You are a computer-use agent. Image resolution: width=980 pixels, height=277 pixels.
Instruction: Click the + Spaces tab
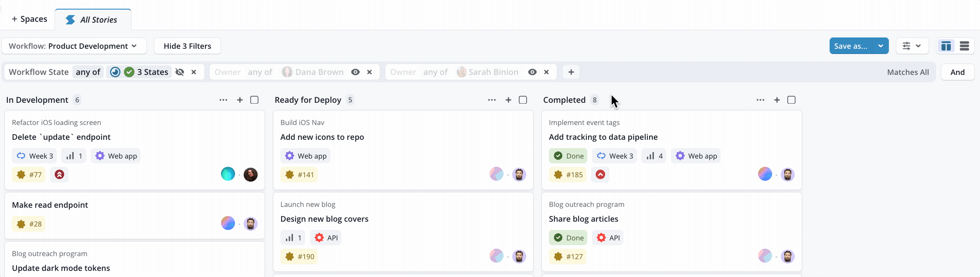[29, 19]
